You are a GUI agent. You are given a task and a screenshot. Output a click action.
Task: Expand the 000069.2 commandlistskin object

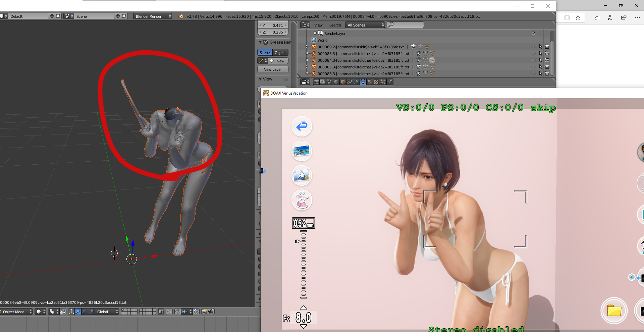tap(307, 47)
